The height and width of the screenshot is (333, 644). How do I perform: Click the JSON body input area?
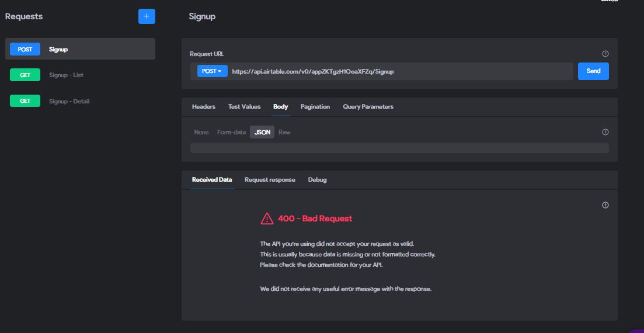[x=399, y=148]
